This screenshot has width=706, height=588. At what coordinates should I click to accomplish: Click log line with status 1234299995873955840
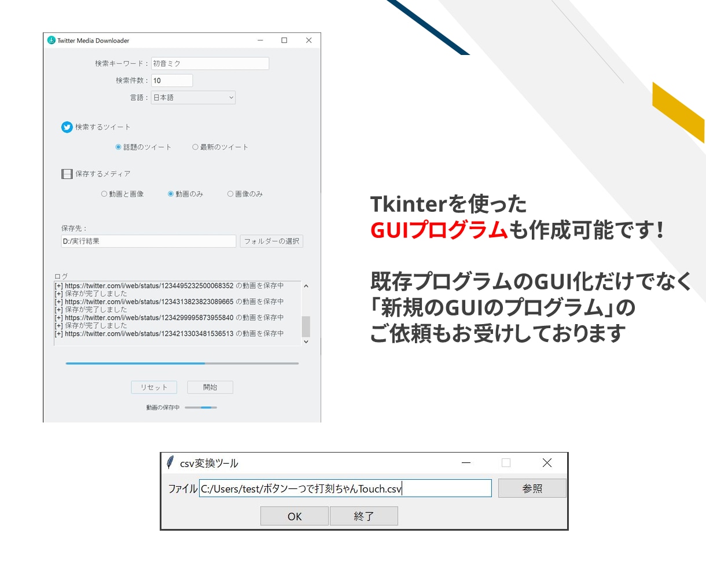[x=169, y=318]
